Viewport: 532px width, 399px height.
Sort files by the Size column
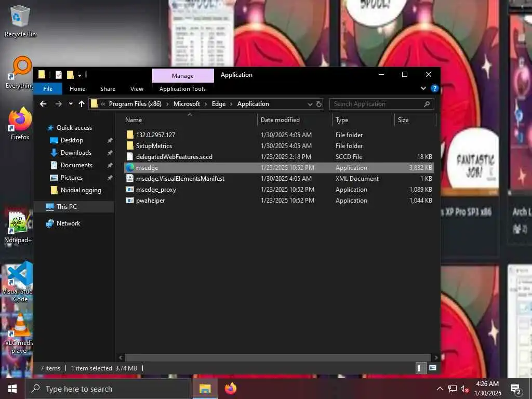point(415,120)
